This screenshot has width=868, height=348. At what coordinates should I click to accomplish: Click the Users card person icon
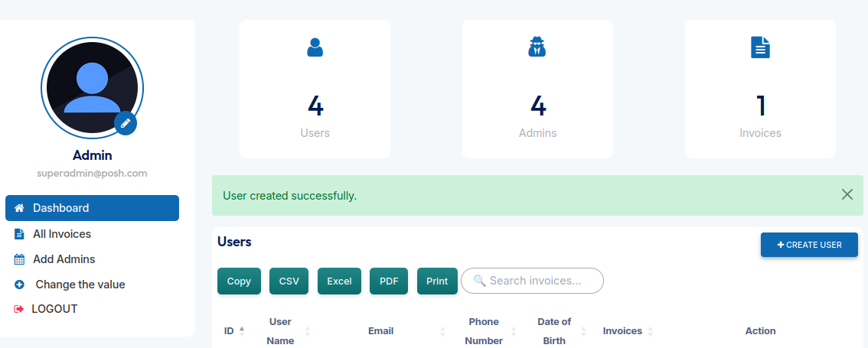315,47
